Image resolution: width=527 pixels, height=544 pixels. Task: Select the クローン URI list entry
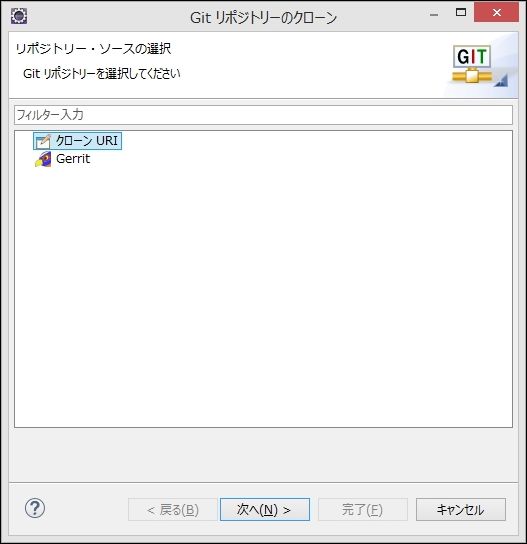tap(77, 141)
